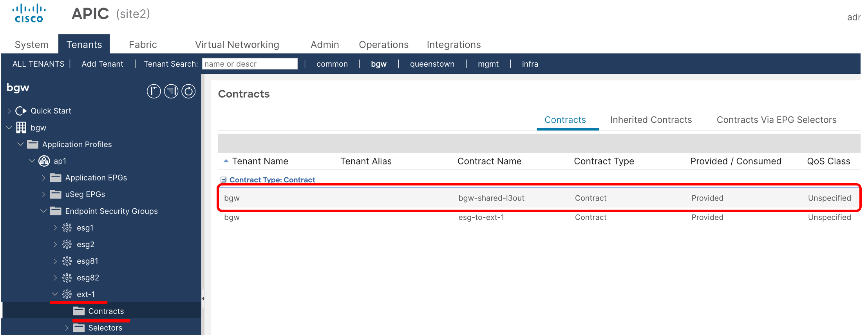The height and width of the screenshot is (335, 868).
Task: Expand the esg82 node
Action: (55, 278)
